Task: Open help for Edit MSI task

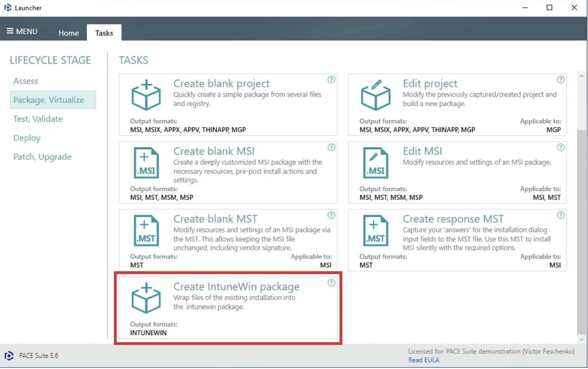Action: (x=561, y=147)
